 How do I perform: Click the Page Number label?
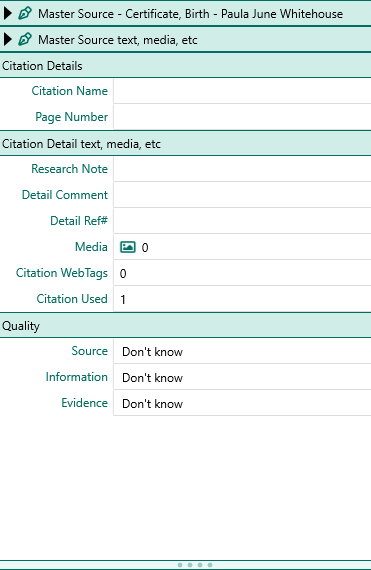click(x=72, y=117)
